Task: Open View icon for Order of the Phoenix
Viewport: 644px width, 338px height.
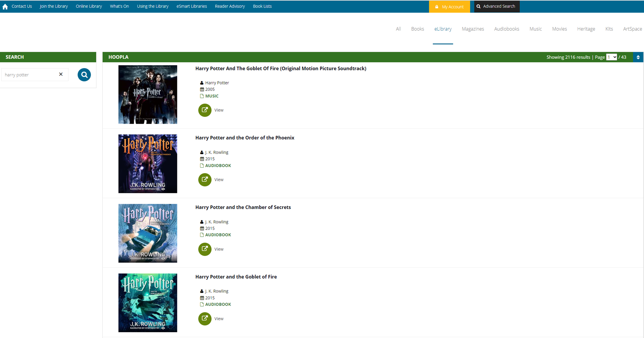Action: tap(205, 180)
